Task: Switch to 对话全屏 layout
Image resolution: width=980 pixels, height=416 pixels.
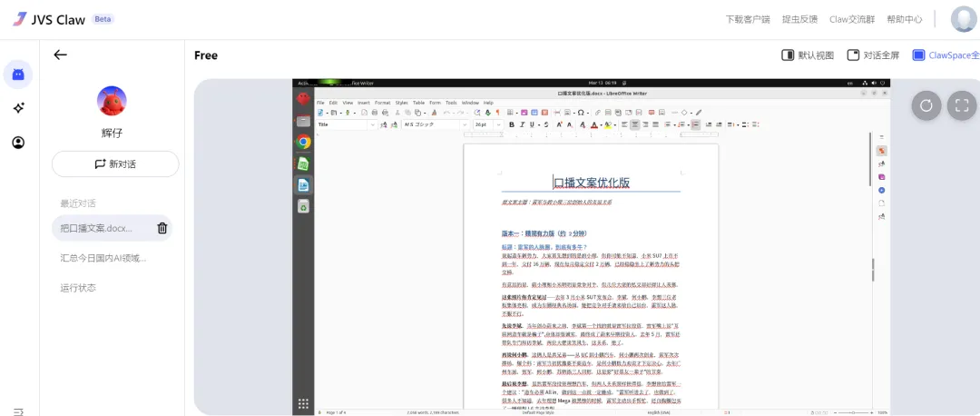Action: 873,55
